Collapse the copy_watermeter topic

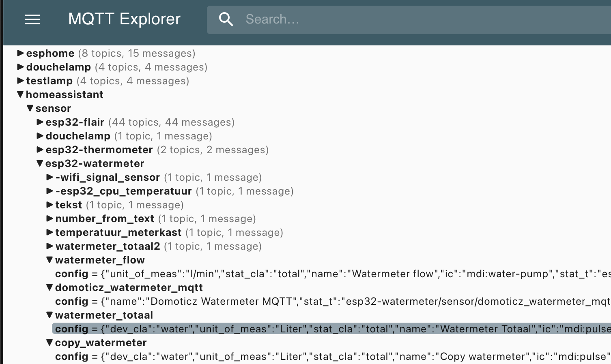[x=49, y=343]
